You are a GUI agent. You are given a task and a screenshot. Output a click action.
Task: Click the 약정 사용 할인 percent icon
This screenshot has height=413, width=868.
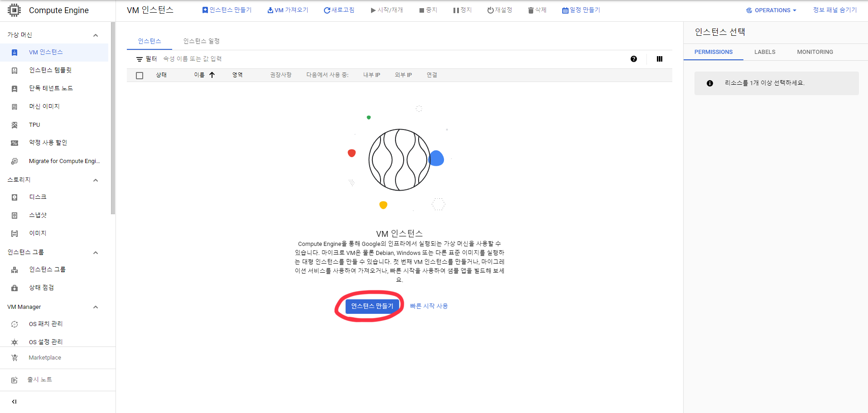(x=14, y=143)
